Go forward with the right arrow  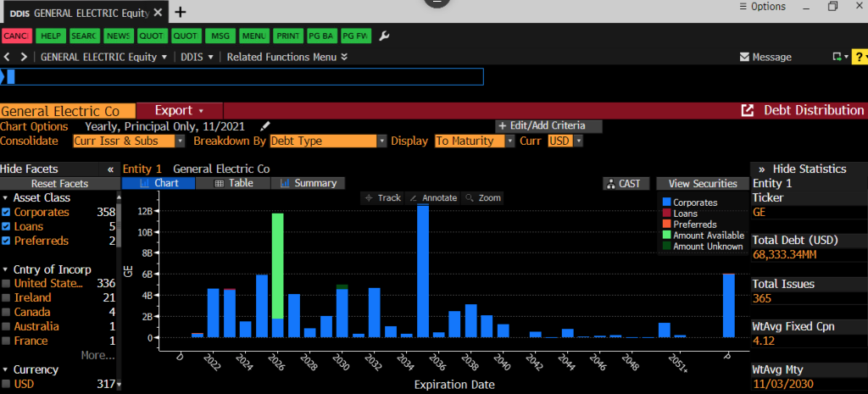pos(24,57)
